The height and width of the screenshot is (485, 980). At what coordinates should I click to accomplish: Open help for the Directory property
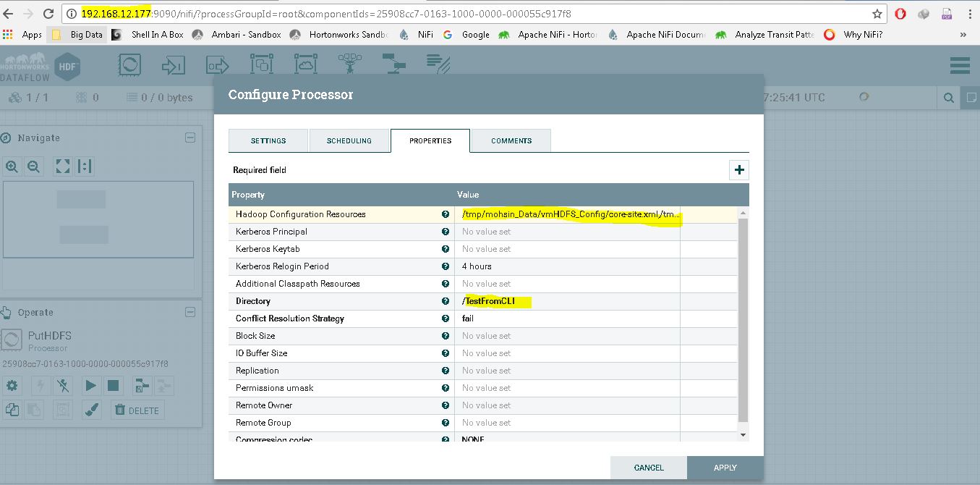446,301
